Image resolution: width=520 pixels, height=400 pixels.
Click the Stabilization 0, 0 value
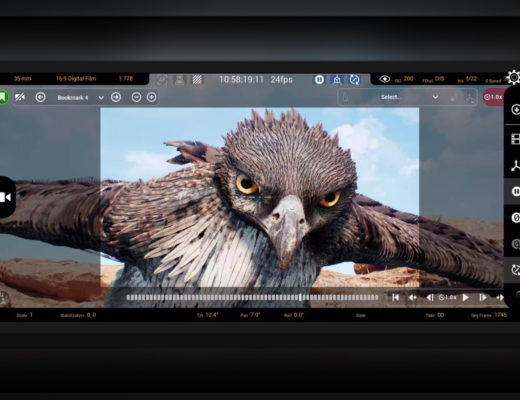click(78, 315)
